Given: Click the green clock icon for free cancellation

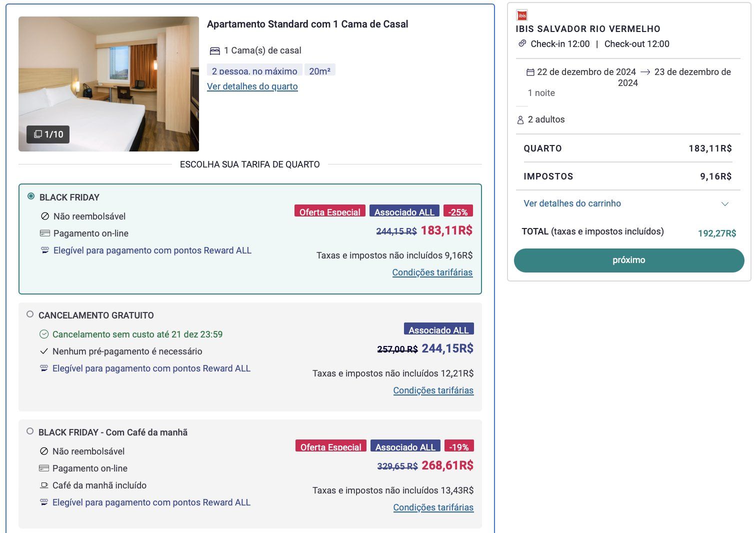Looking at the screenshot, I should click(x=44, y=334).
